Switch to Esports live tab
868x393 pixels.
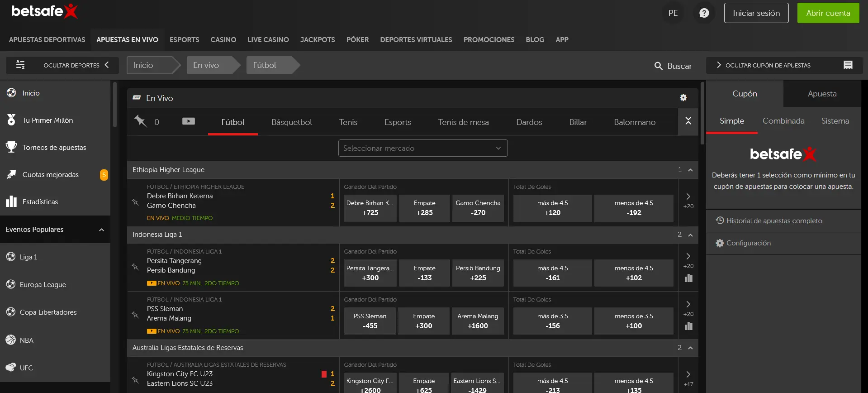[398, 122]
